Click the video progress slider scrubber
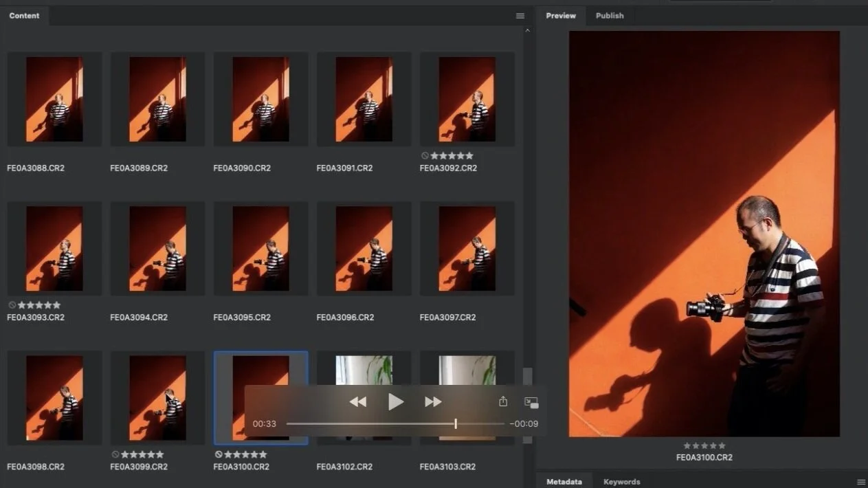 (456, 424)
